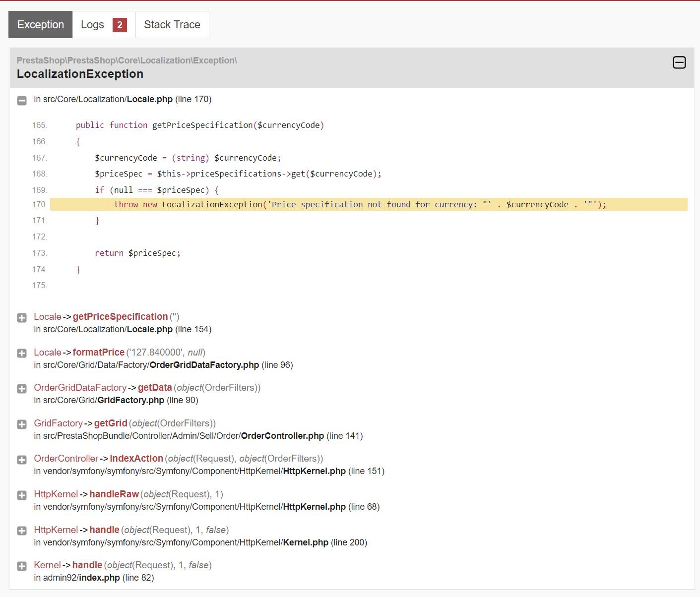Viewport: 700px width, 597px height.
Task: Expand the Kernel handle trace
Action: 22,566
